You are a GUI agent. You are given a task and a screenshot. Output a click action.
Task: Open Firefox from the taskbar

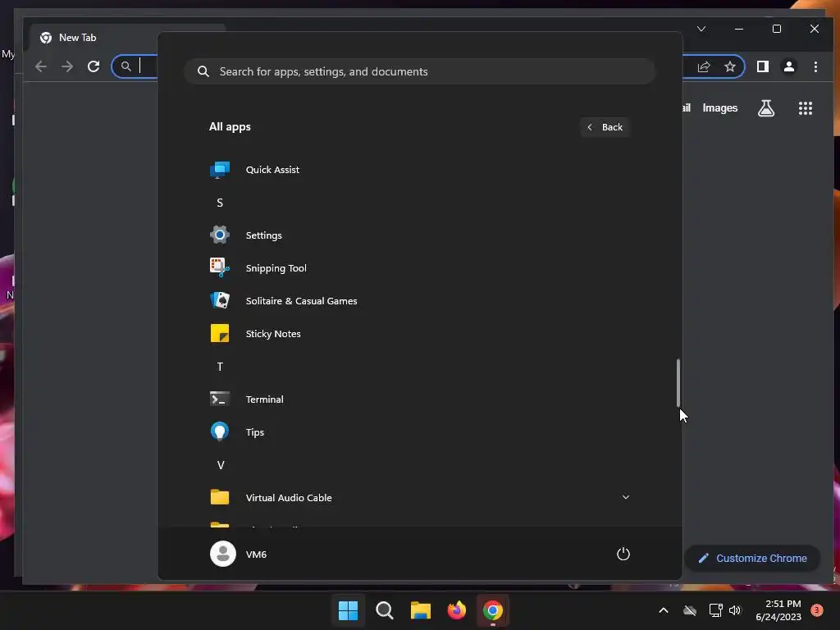pos(456,610)
